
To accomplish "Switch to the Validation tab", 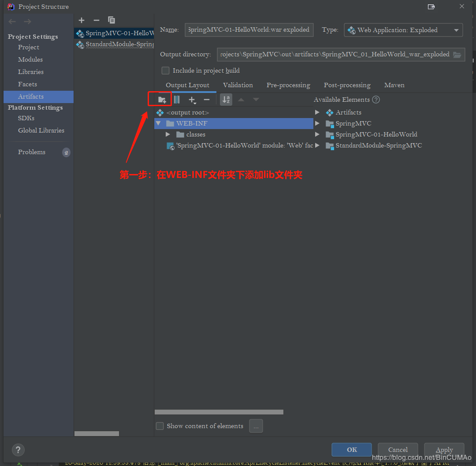I will [238, 85].
